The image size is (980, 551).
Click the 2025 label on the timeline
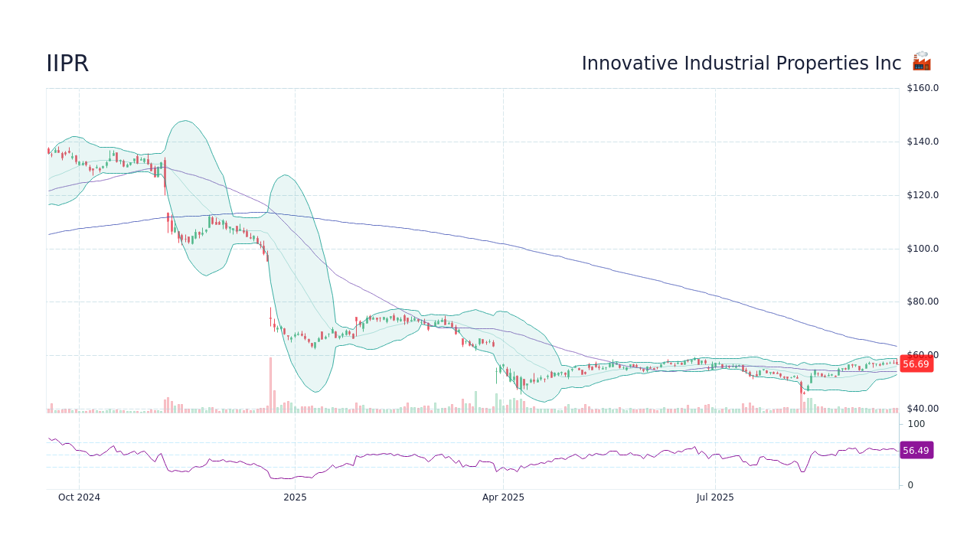(295, 497)
